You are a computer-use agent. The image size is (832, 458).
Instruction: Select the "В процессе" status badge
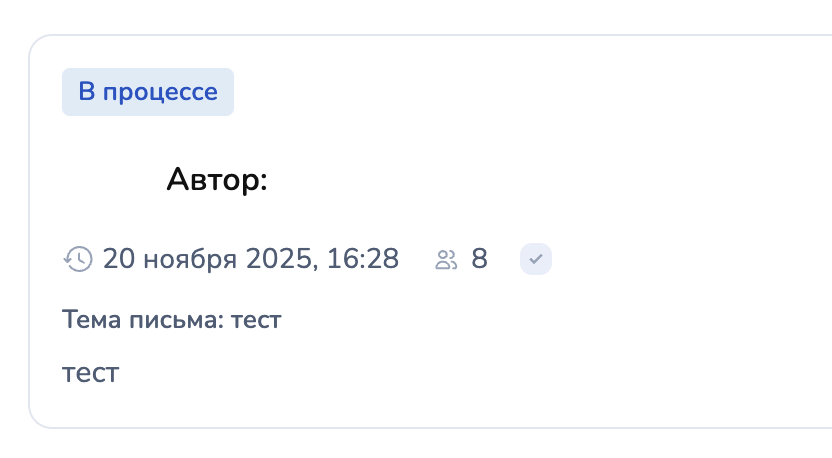point(148,93)
